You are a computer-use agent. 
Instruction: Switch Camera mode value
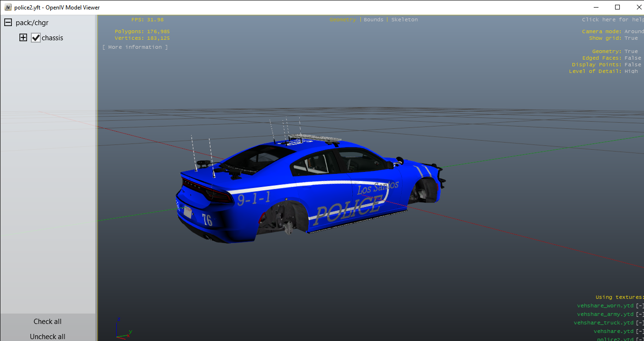pyautogui.click(x=634, y=32)
